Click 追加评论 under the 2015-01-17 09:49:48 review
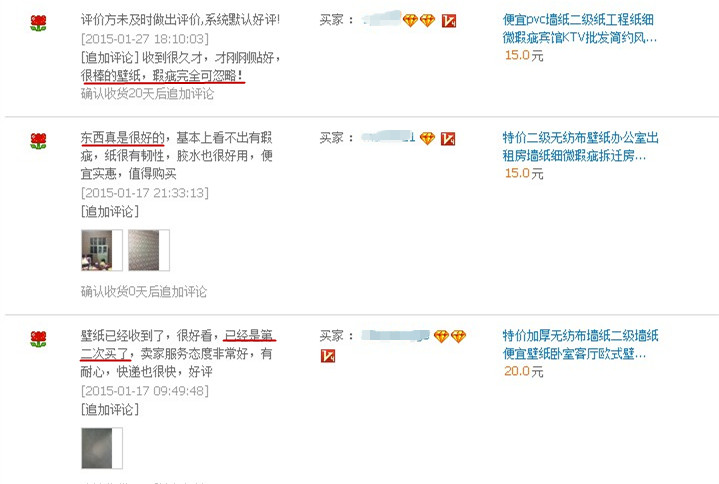719x484 pixels. tap(110, 410)
